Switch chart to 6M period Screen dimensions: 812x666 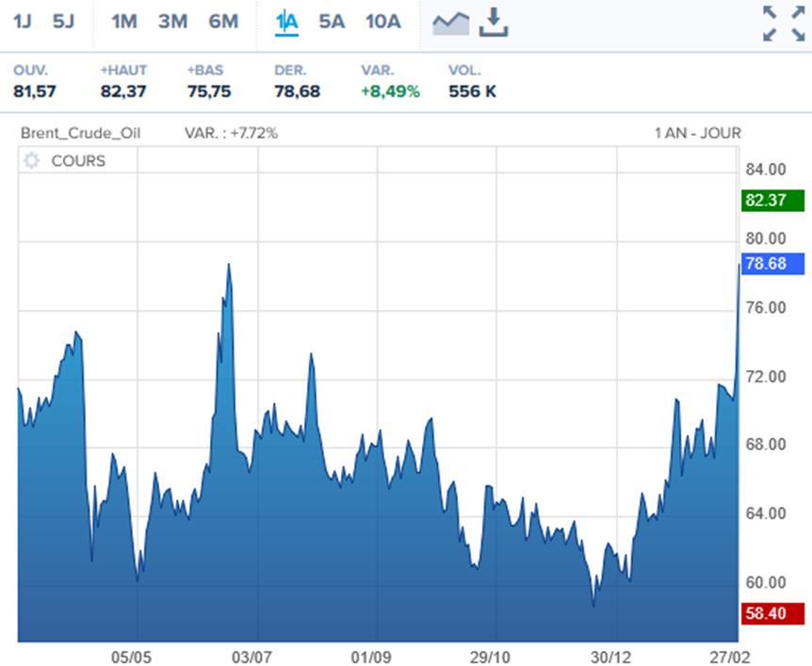click(223, 22)
